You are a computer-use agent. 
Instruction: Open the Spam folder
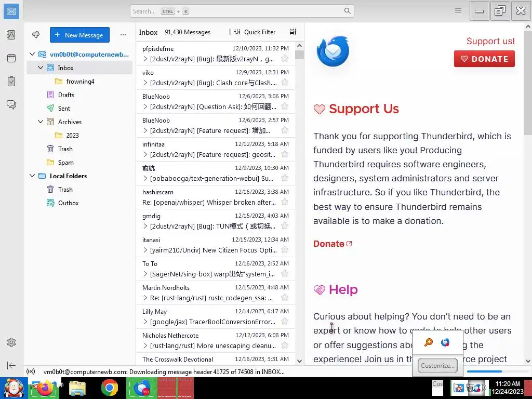click(x=79, y=163)
